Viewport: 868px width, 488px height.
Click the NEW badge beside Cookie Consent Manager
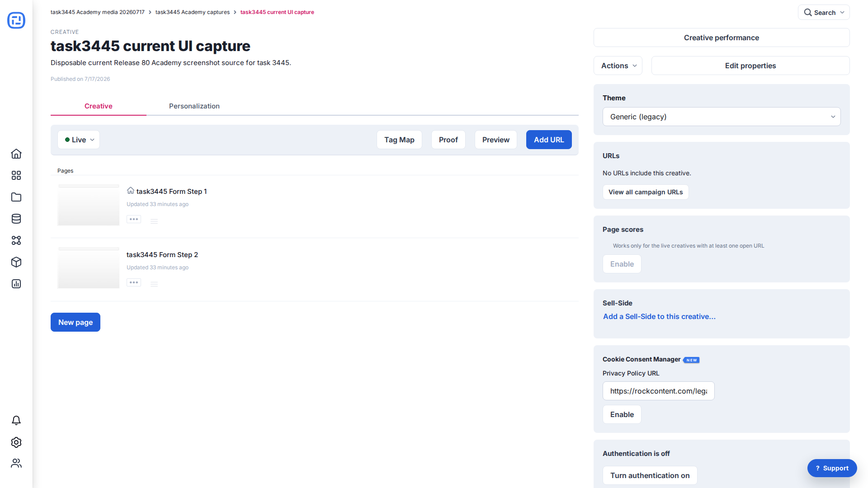[x=691, y=360]
